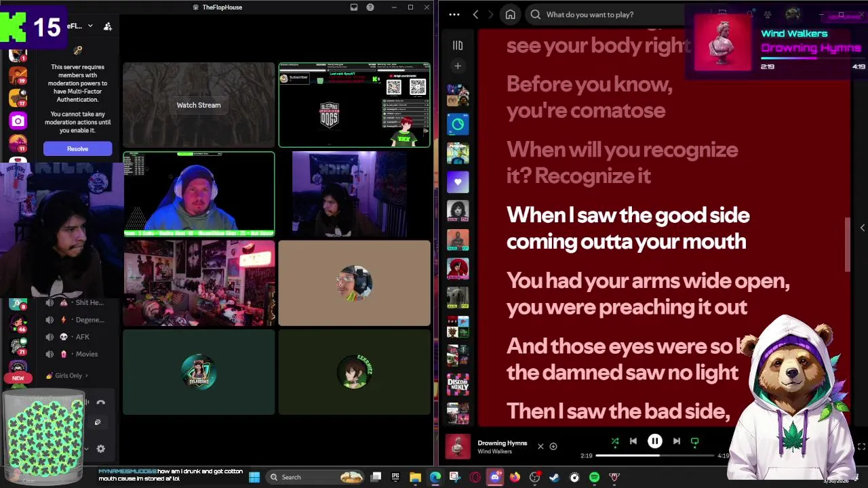This screenshot has width=868, height=488.
Task: Open Discord help question mark icon
Action: coord(370,7)
